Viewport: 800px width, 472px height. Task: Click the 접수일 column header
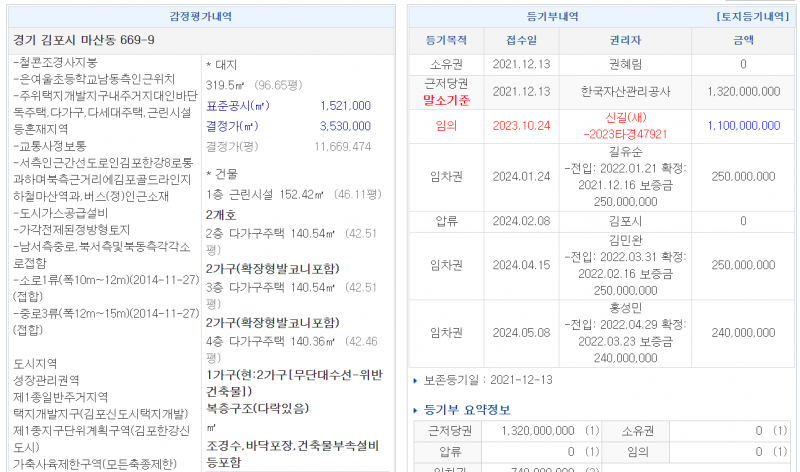tap(521, 41)
